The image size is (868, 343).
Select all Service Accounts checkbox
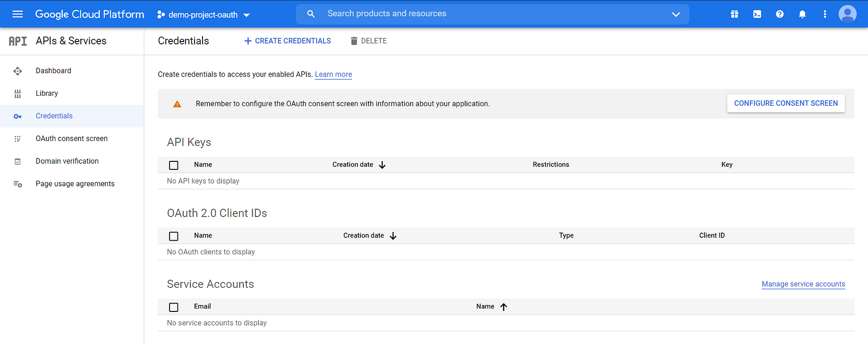tap(174, 307)
